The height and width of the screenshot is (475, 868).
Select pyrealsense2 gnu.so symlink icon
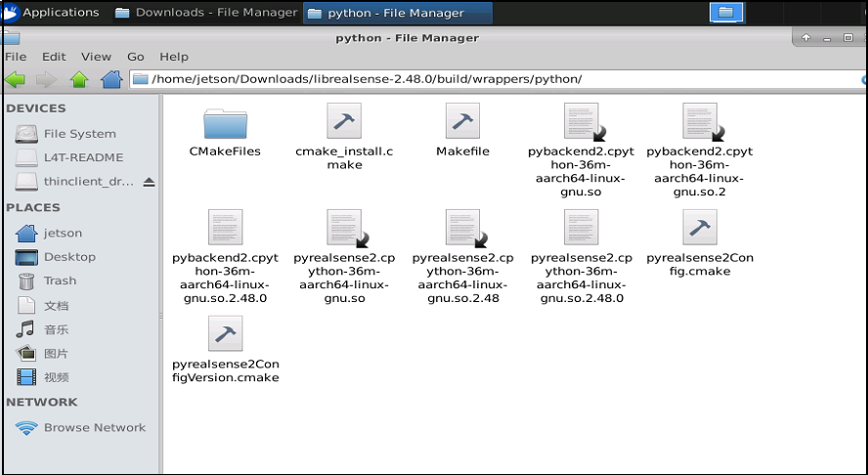(x=347, y=228)
